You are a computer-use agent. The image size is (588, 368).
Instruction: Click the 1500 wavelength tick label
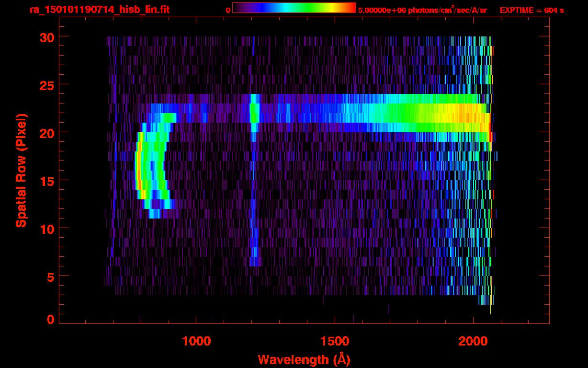[334, 341]
